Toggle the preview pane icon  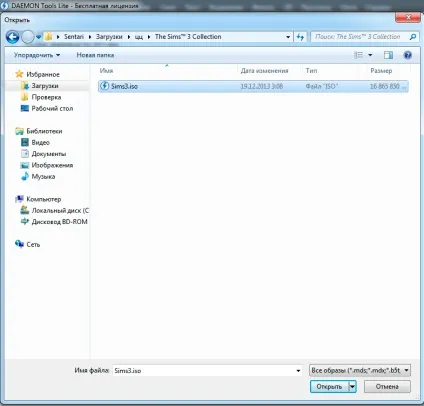388,55
